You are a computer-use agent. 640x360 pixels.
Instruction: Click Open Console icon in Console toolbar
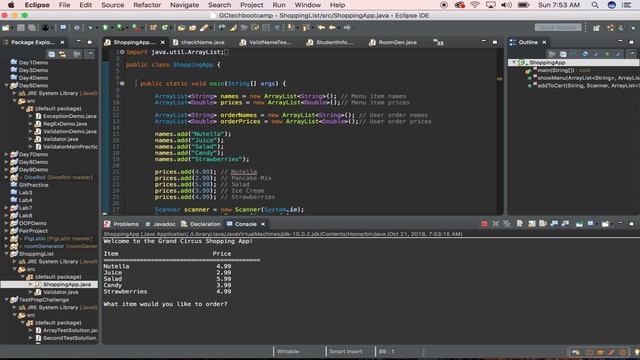pos(605,224)
